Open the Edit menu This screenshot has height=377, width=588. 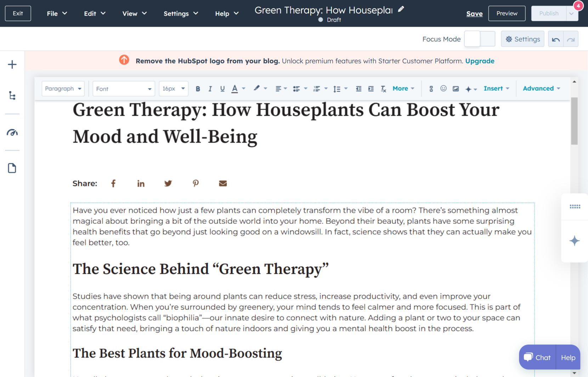[x=94, y=13]
